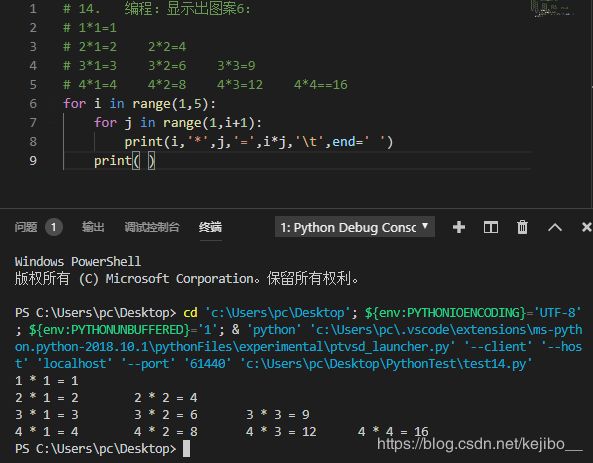Click the 编程 comment on line 1
The height and width of the screenshot is (463, 593).
[x=138, y=8]
